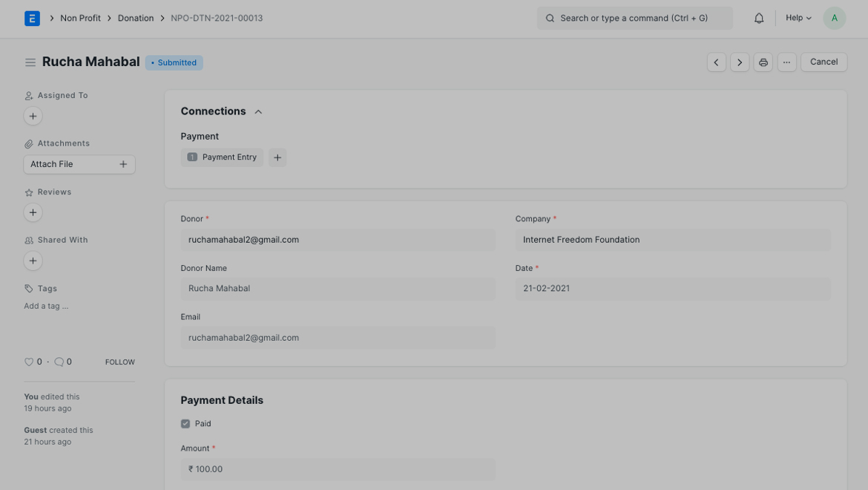Open the notifications bell

point(759,18)
